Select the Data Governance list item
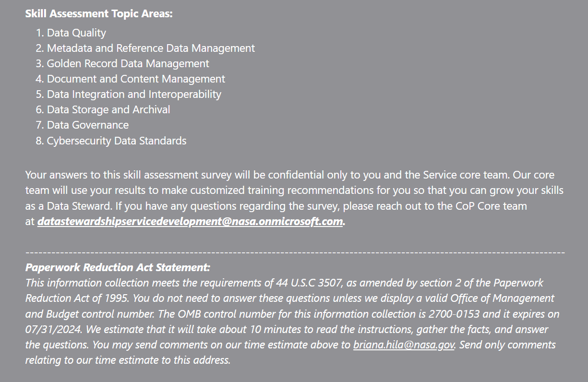 (88, 125)
